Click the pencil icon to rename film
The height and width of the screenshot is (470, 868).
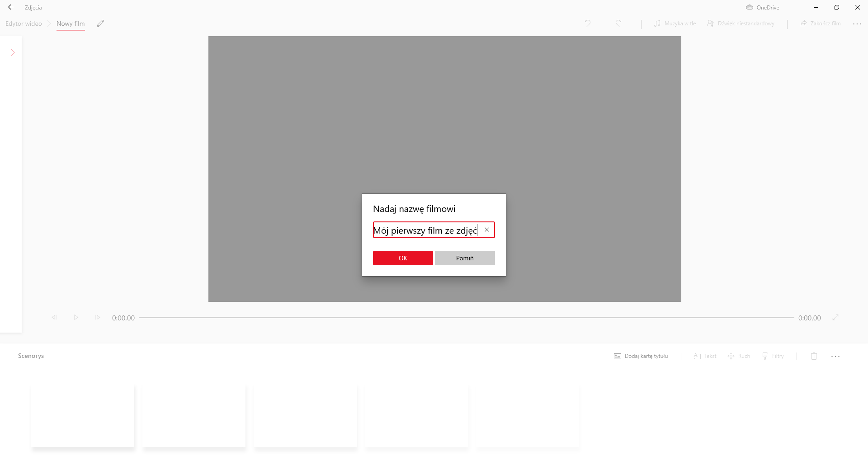[100, 23]
